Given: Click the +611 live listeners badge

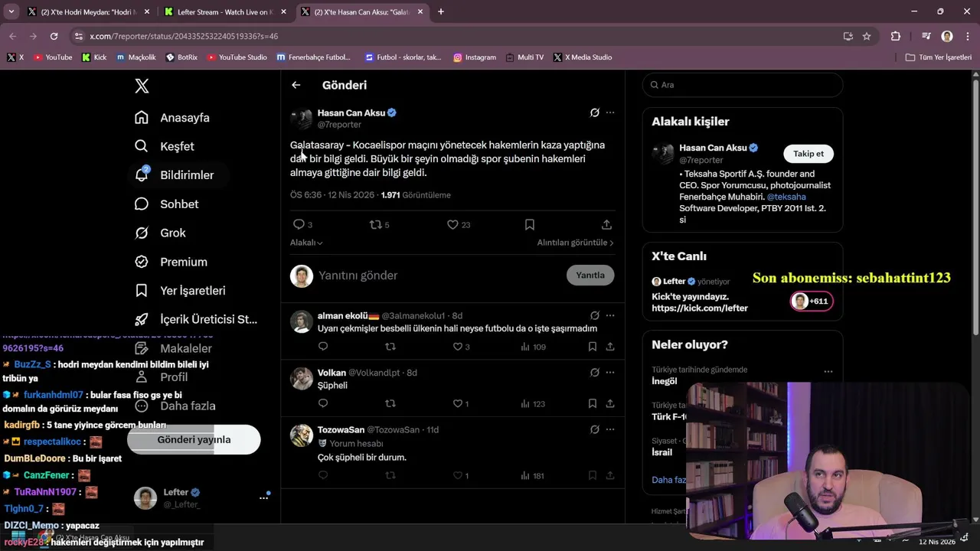Looking at the screenshot, I should click(x=812, y=301).
